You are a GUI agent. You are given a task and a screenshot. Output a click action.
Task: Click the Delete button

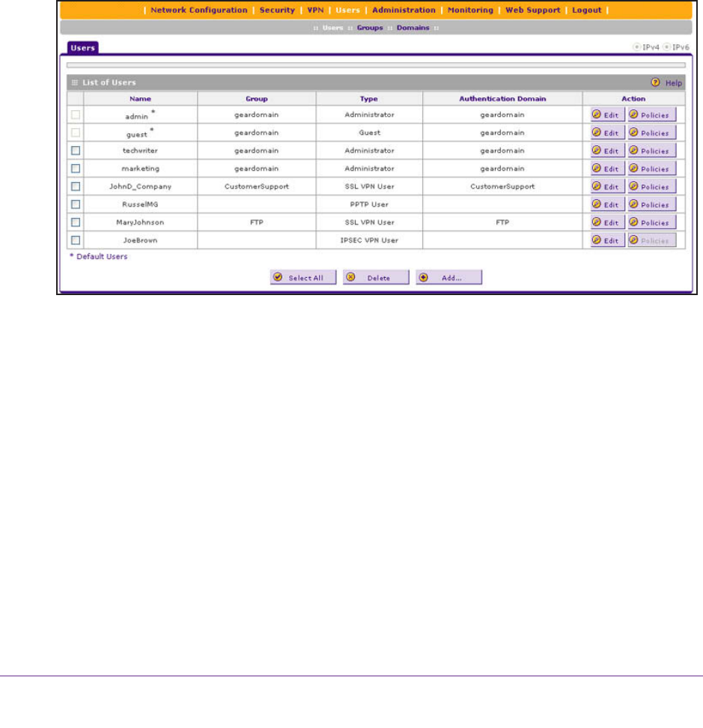coord(376,278)
